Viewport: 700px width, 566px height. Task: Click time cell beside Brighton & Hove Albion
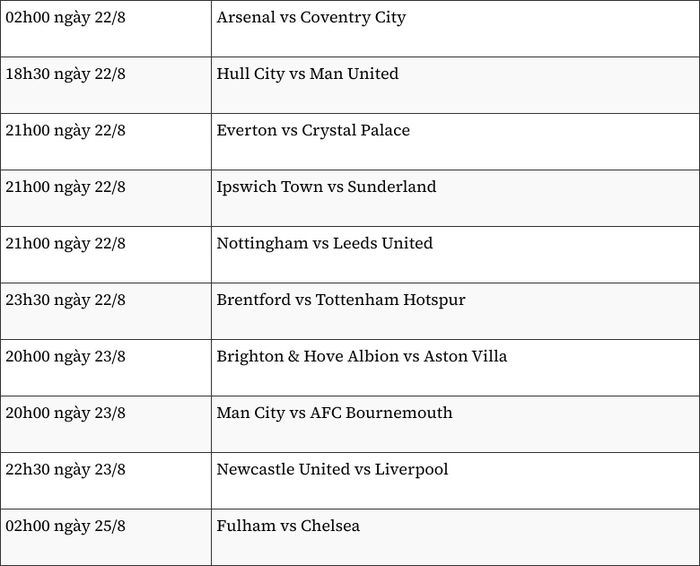tap(106, 368)
